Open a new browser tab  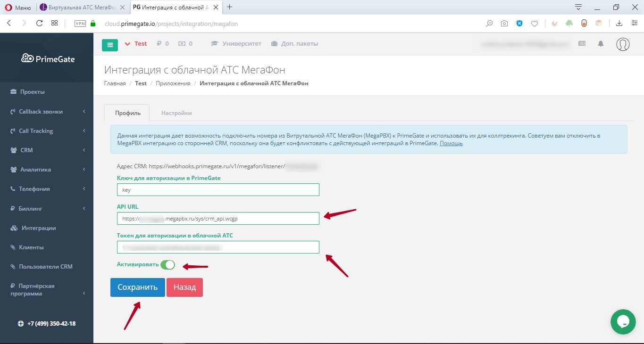pyautogui.click(x=230, y=7)
